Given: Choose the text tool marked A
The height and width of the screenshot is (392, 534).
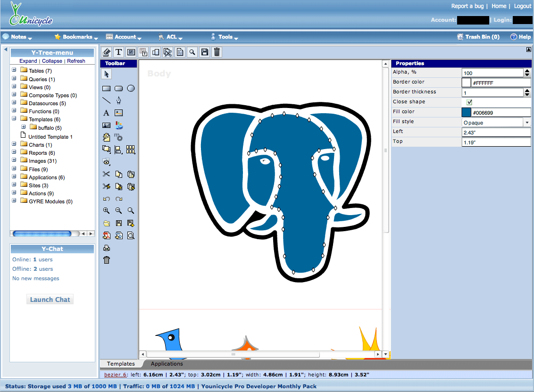Looking at the screenshot, I should pyautogui.click(x=106, y=113).
